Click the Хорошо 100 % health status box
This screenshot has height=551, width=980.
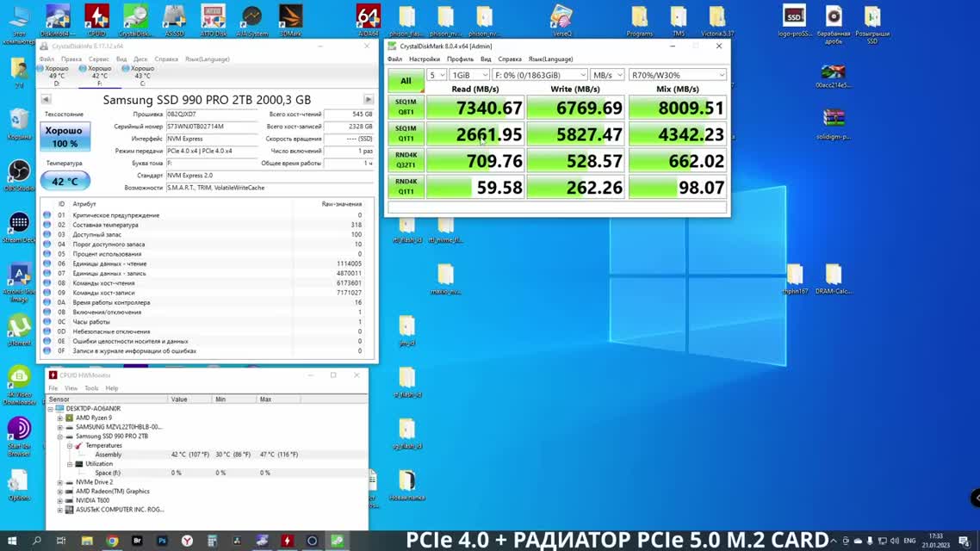point(65,137)
